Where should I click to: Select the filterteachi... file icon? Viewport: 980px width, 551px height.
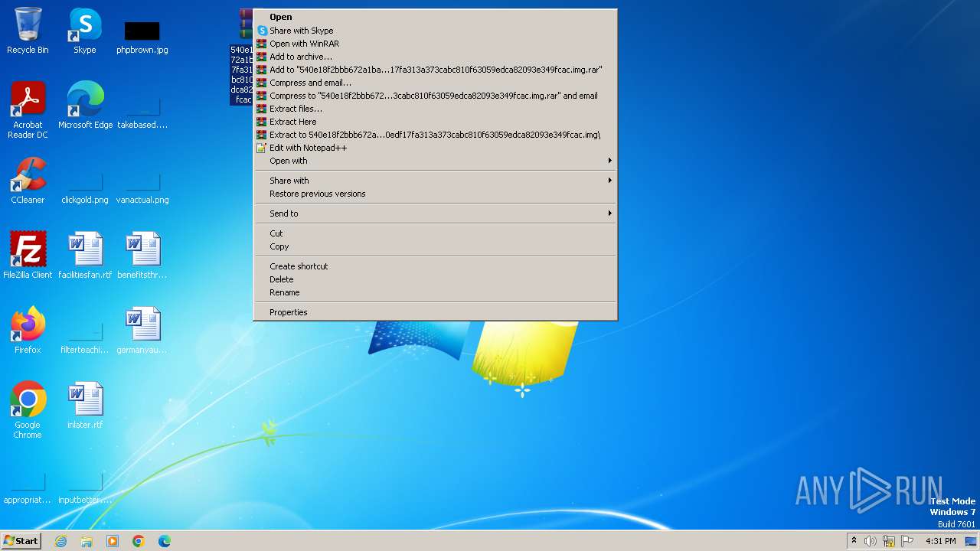pyautogui.click(x=85, y=337)
